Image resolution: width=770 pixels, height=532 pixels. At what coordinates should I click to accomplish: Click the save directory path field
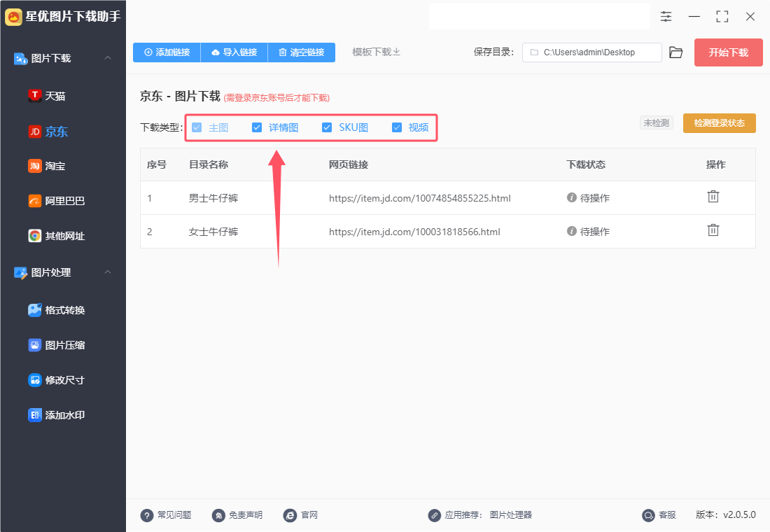point(591,52)
